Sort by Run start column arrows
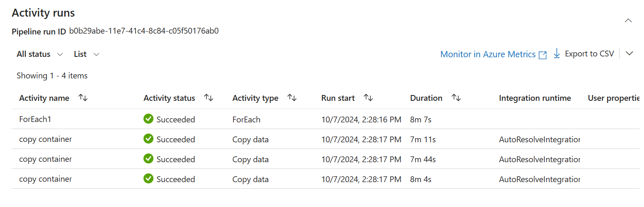 pos(368,98)
